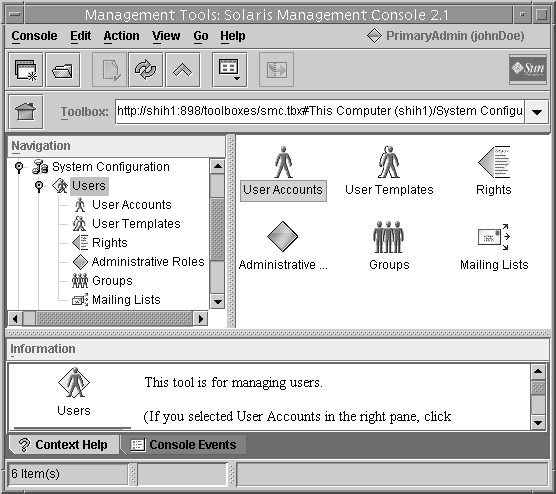Click navigation horizontal scroll right arrow
Viewport: 556px width, 494px height.
tap(201, 318)
